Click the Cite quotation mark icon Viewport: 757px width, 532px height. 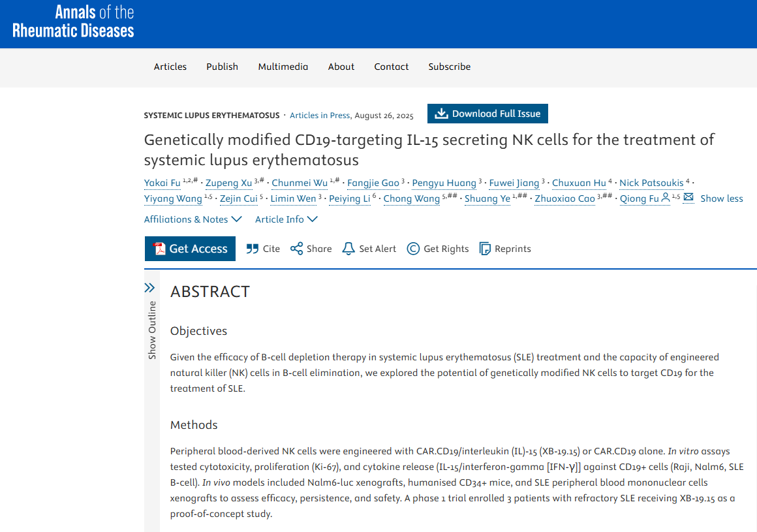pos(253,249)
